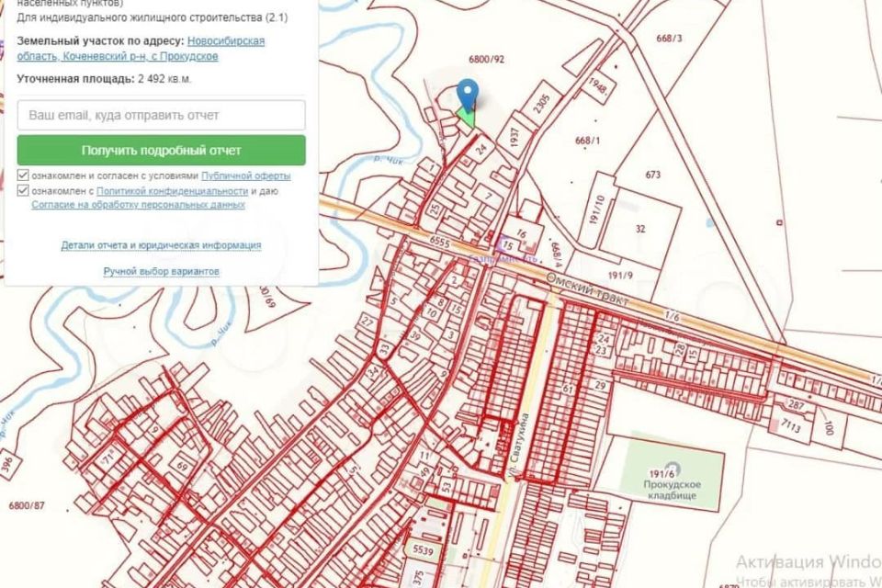Follow the Новосибирская область address link
The width and height of the screenshot is (882, 588).
pos(225,41)
